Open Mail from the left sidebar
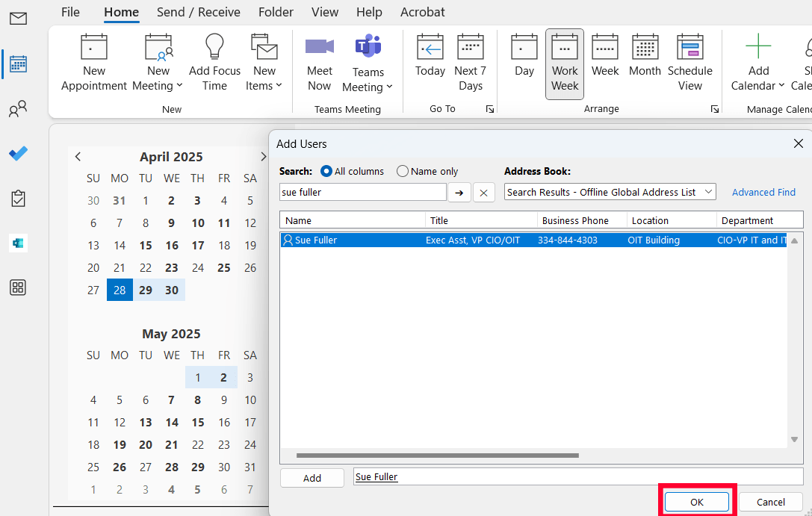 click(x=18, y=19)
